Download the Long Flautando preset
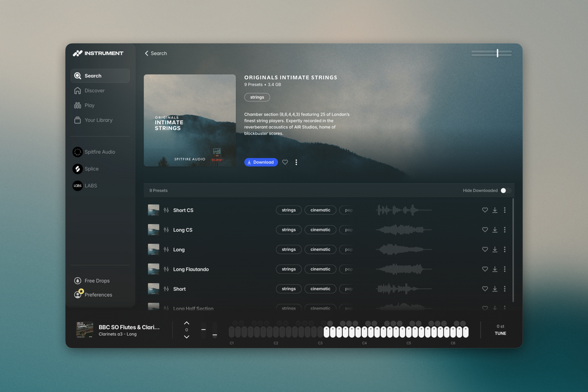Viewport: 588px width, 392px height. click(495, 269)
